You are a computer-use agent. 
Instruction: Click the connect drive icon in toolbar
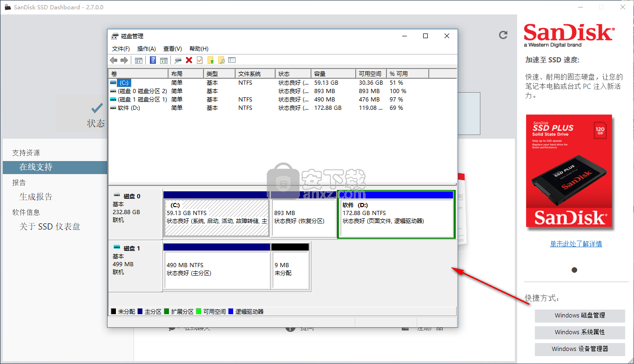[178, 60]
